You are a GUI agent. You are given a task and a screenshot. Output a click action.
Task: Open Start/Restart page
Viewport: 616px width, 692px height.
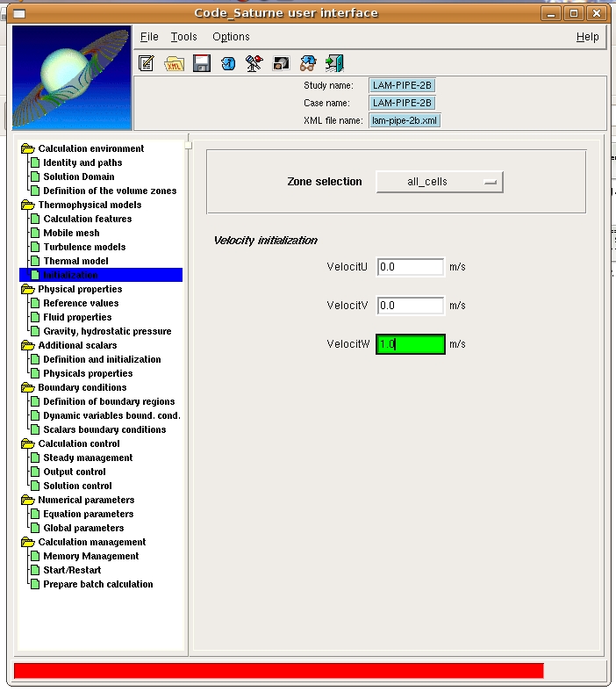tap(72, 570)
